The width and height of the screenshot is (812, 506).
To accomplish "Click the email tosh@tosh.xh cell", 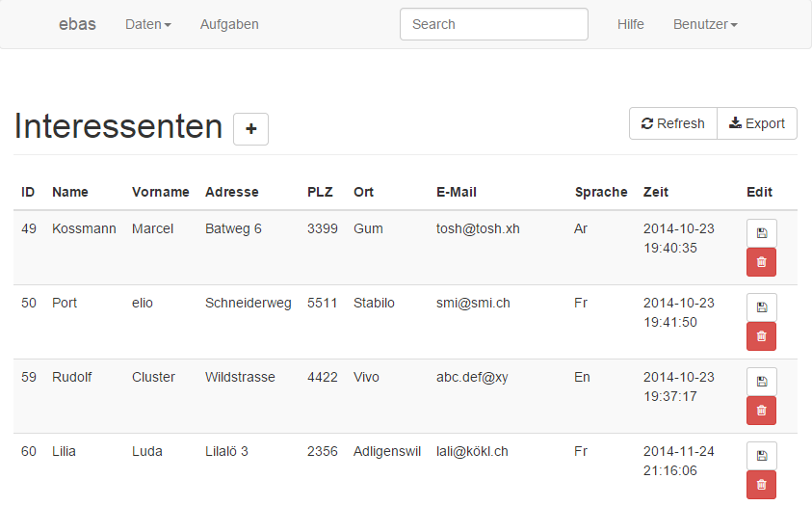I will click(x=478, y=228).
